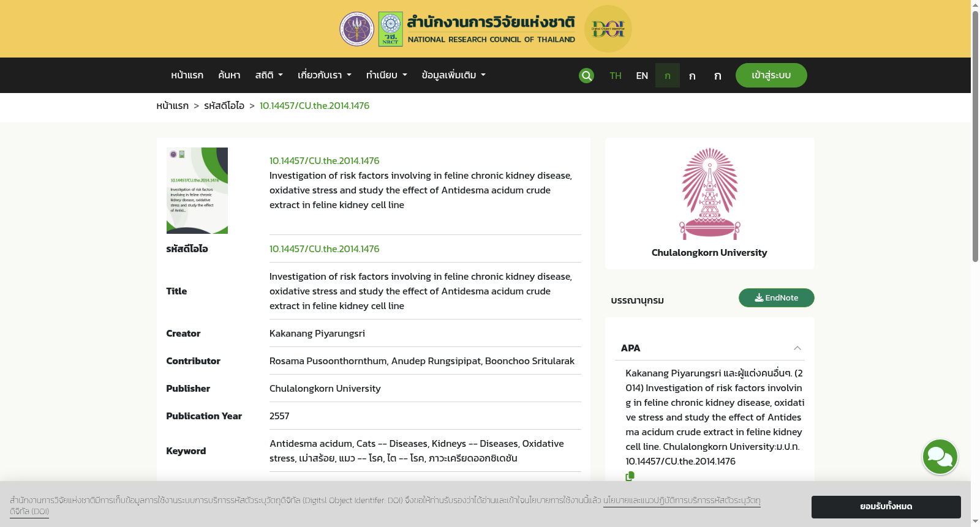
Task: Switch language to TH
Action: click(616, 75)
